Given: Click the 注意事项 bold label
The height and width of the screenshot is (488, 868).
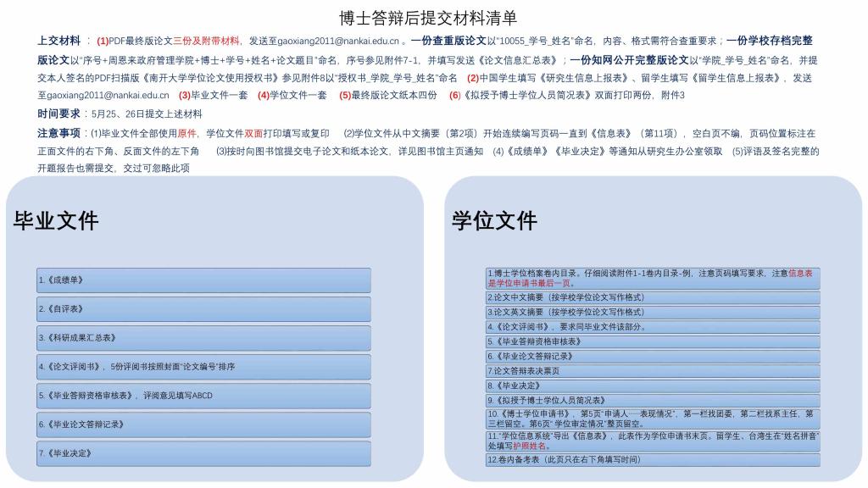Looking at the screenshot, I should tap(58, 133).
